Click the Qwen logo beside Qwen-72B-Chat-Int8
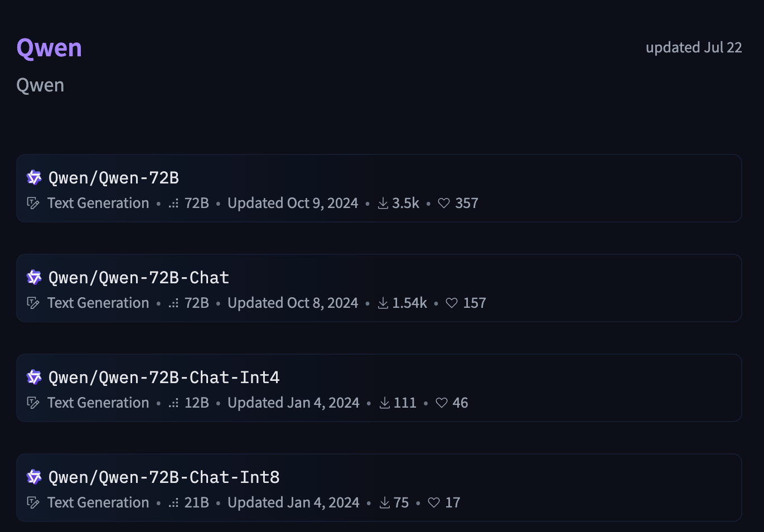Image resolution: width=764 pixels, height=532 pixels. tap(34, 477)
